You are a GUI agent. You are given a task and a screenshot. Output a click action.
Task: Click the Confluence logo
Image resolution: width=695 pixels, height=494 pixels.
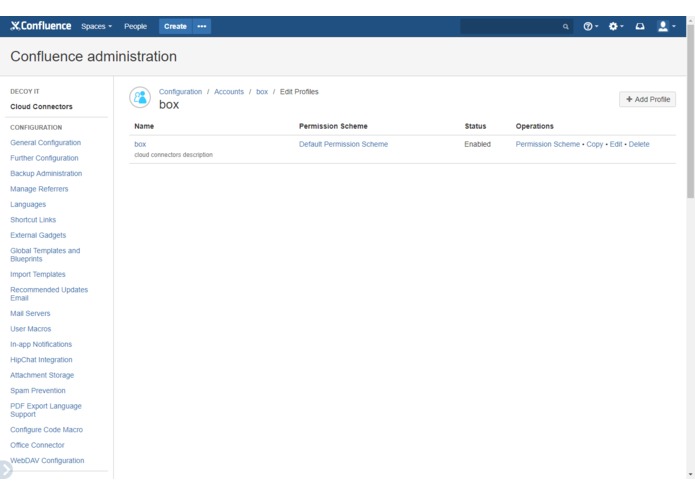(x=41, y=26)
